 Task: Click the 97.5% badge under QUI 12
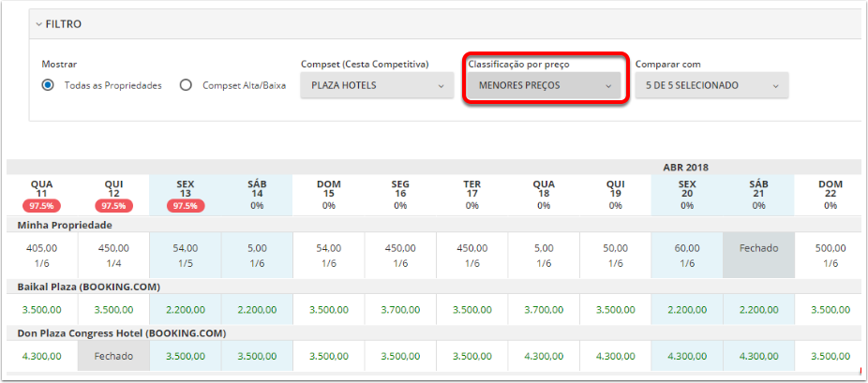(x=113, y=206)
